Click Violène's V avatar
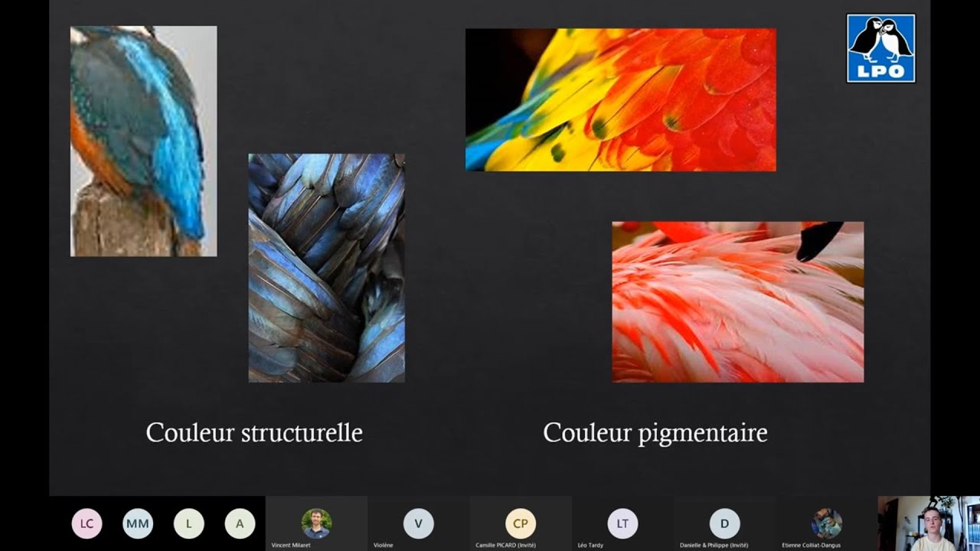 tap(418, 523)
